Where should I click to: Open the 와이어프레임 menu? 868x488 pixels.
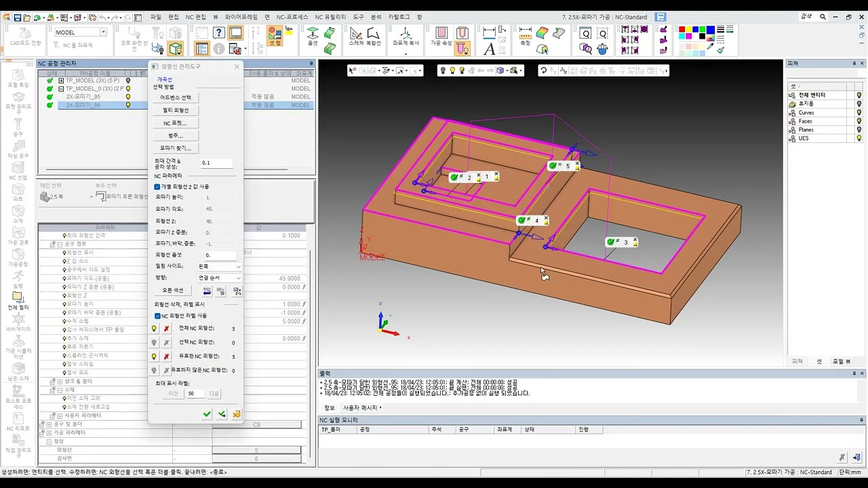point(241,17)
